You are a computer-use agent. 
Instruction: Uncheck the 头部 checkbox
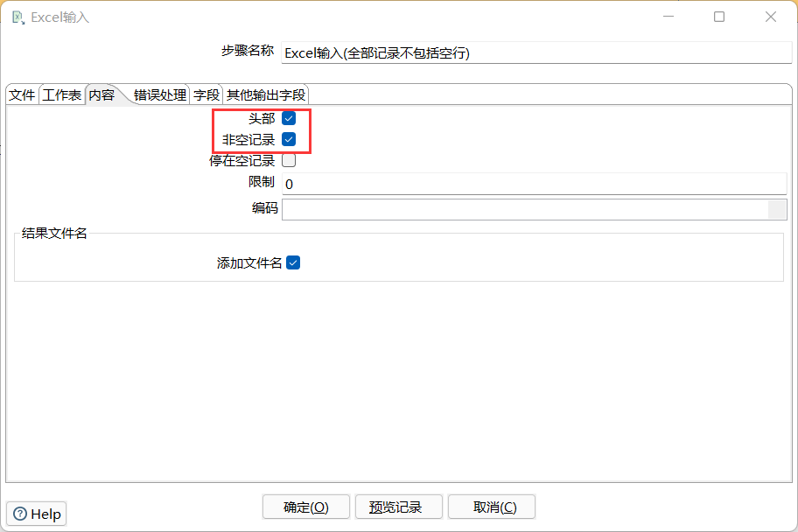tap(288, 118)
